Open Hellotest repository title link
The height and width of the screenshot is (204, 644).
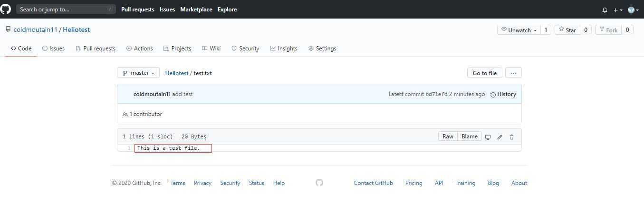77,29
